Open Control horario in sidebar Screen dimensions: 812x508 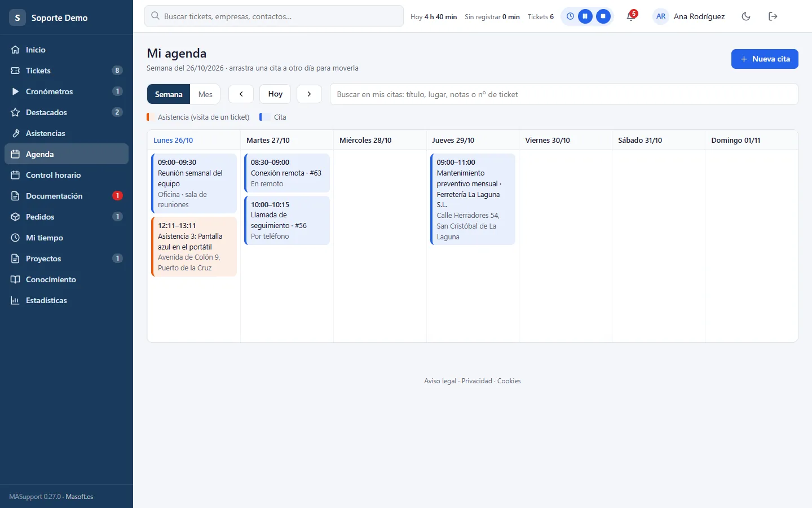(x=67, y=175)
